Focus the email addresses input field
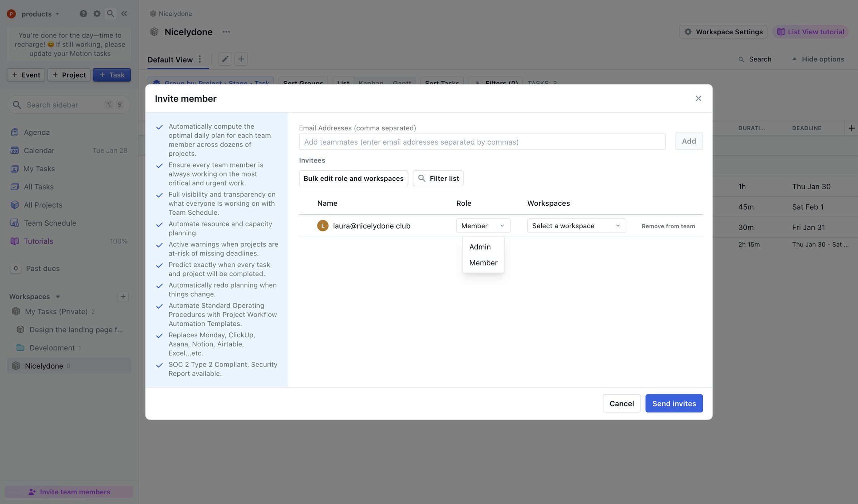The height and width of the screenshot is (504, 858). pyautogui.click(x=482, y=142)
